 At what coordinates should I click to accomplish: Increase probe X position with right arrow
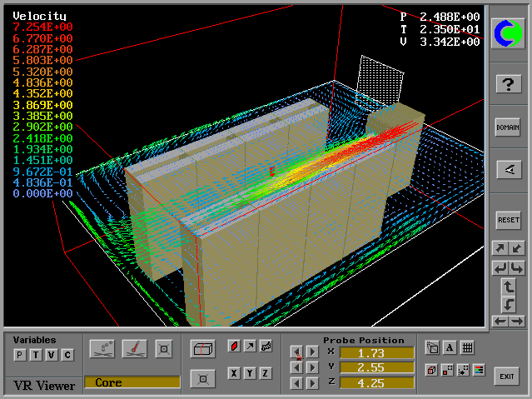tap(312, 352)
